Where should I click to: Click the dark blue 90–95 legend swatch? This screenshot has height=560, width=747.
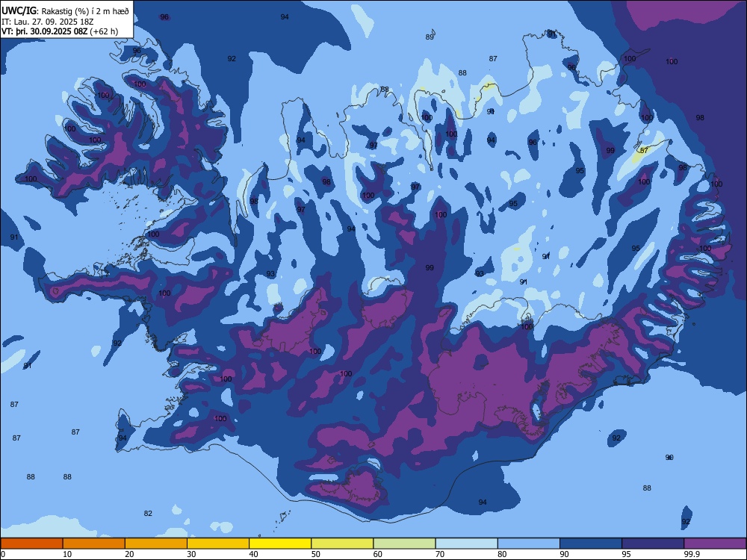[591, 544]
